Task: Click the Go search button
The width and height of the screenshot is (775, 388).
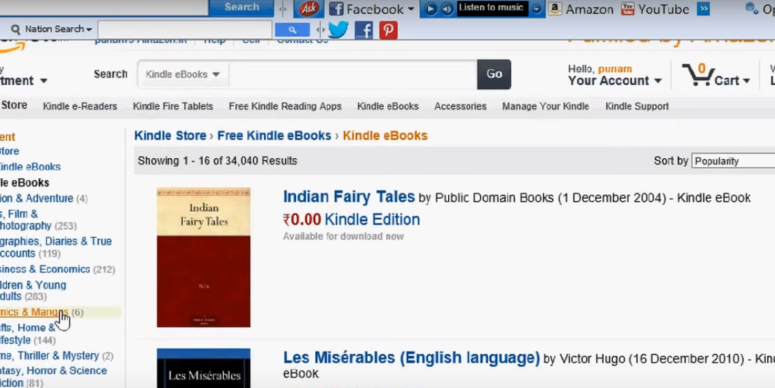Action: 494,74
